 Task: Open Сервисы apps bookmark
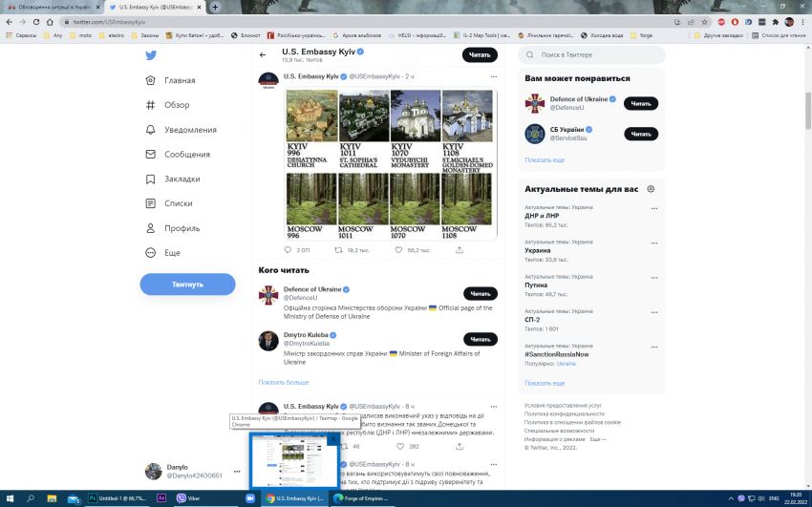pyautogui.click(x=21, y=35)
